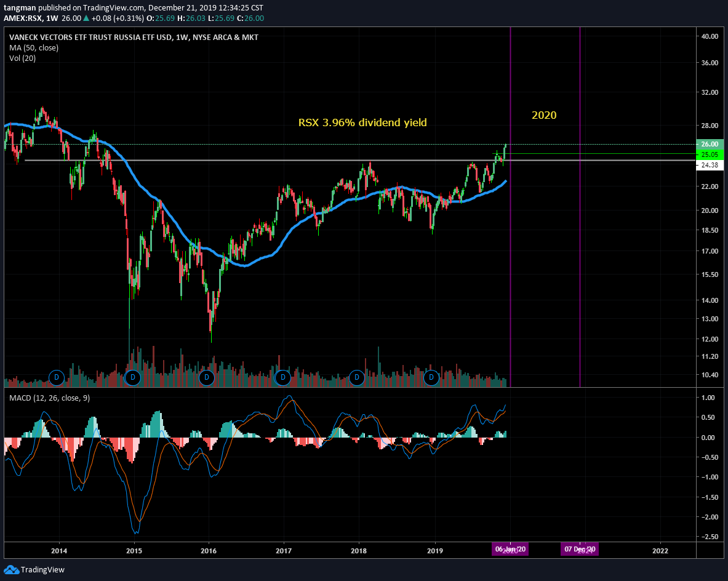
Task: Click the 32.00 value on price axis
Action: tap(710, 92)
